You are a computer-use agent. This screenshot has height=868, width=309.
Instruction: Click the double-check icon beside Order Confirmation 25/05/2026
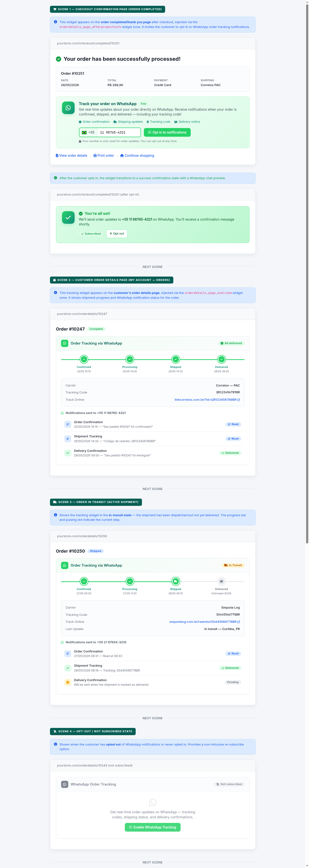tap(68, 424)
